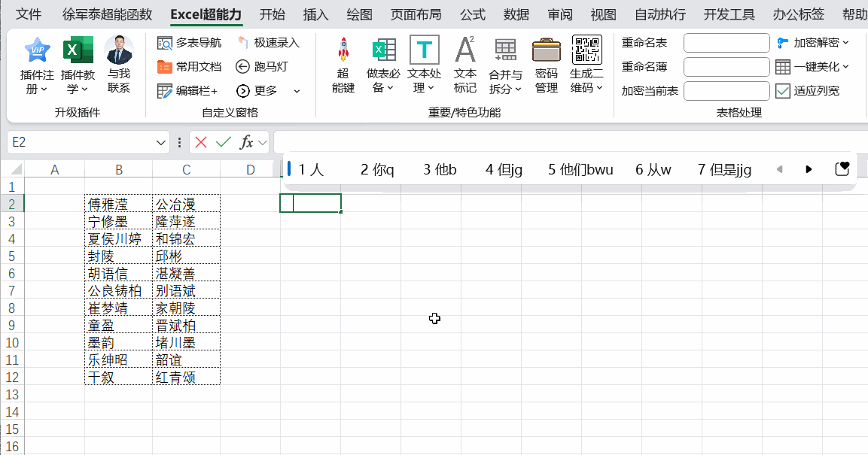Image resolution: width=868 pixels, height=455 pixels.
Task: Expand 一键美化 dropdown arrow
Action: (x=845, y=67)
